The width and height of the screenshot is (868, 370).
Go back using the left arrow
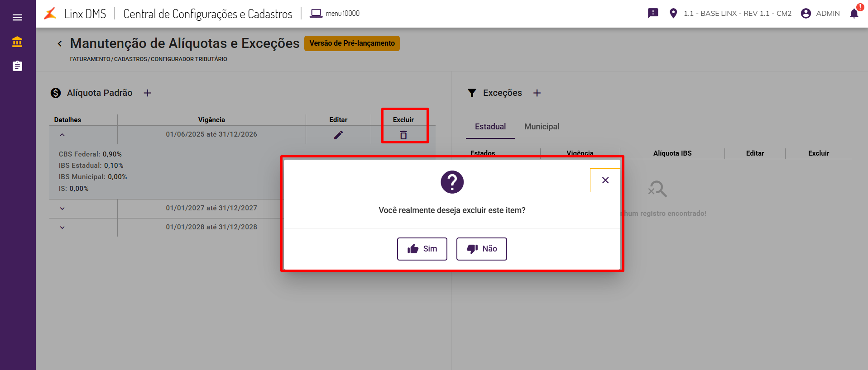tap(60, 43)
